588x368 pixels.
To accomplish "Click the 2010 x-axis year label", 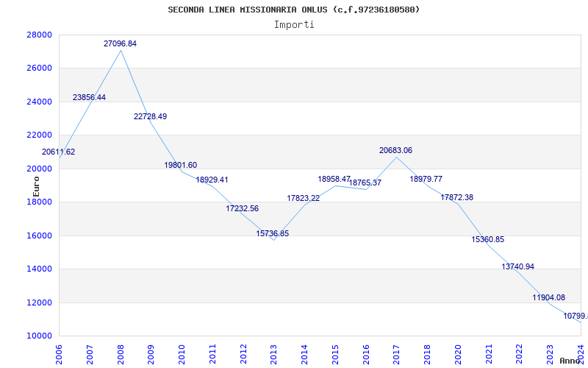I will coord(182,354).
